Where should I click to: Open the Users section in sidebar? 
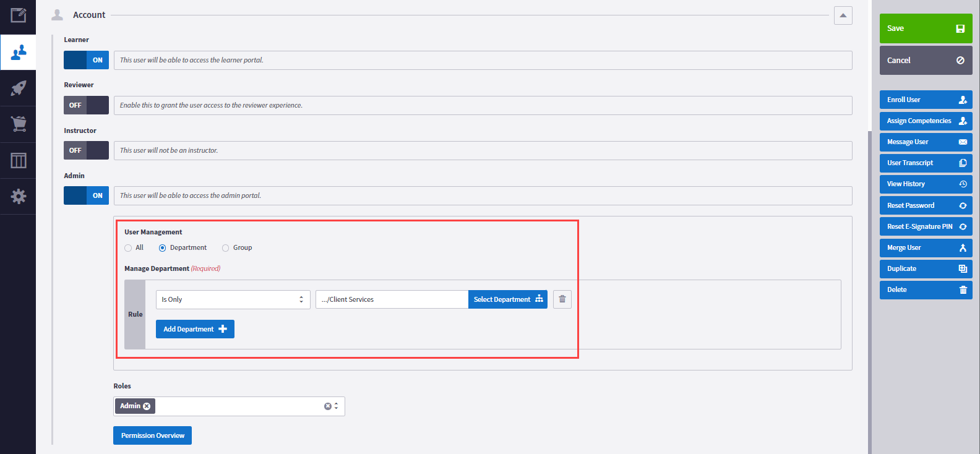click(18, 52)
